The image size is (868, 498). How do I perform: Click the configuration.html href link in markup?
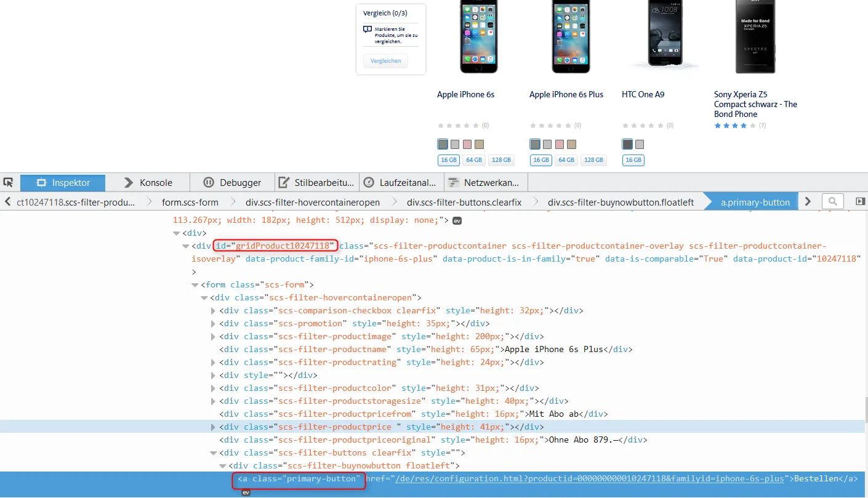tap(590, 479)
